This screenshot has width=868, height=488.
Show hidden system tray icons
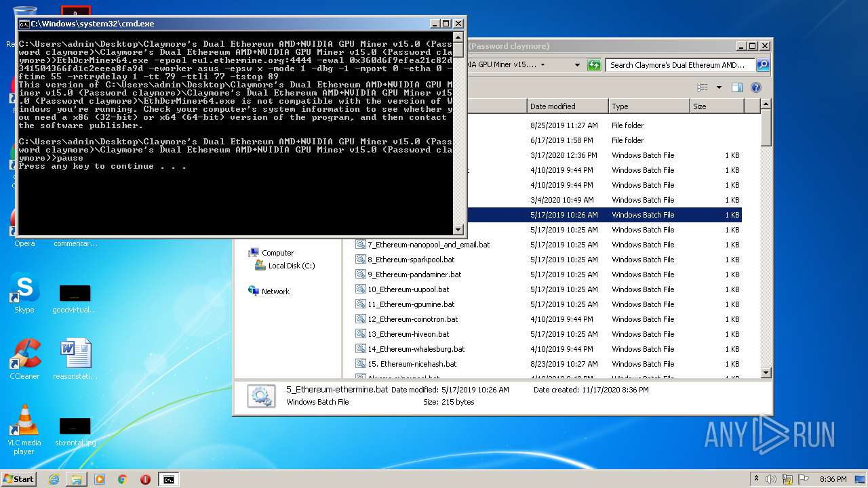[x=756, y=479]
